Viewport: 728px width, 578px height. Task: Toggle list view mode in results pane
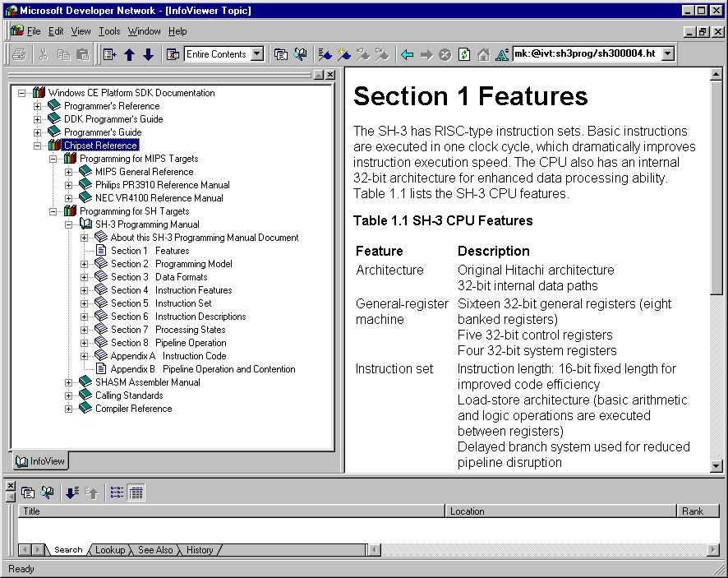[117, 492]
